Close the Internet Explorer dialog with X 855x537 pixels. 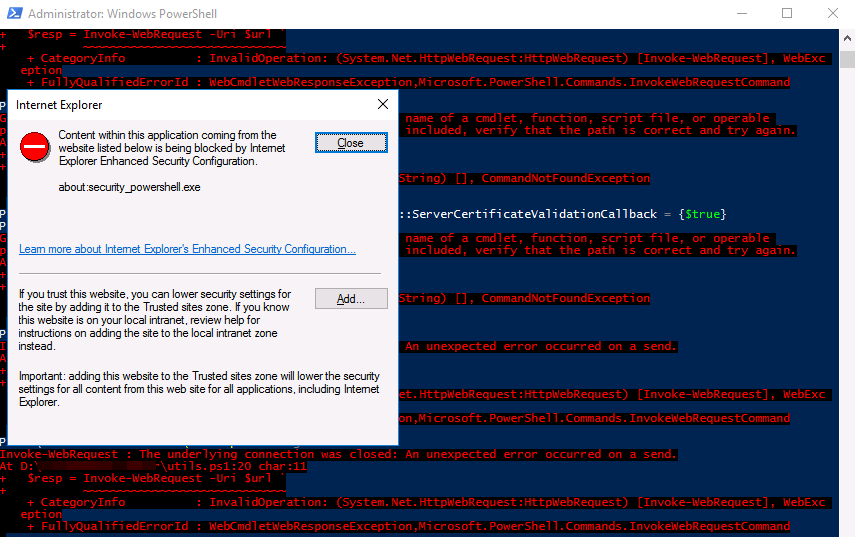382,104
